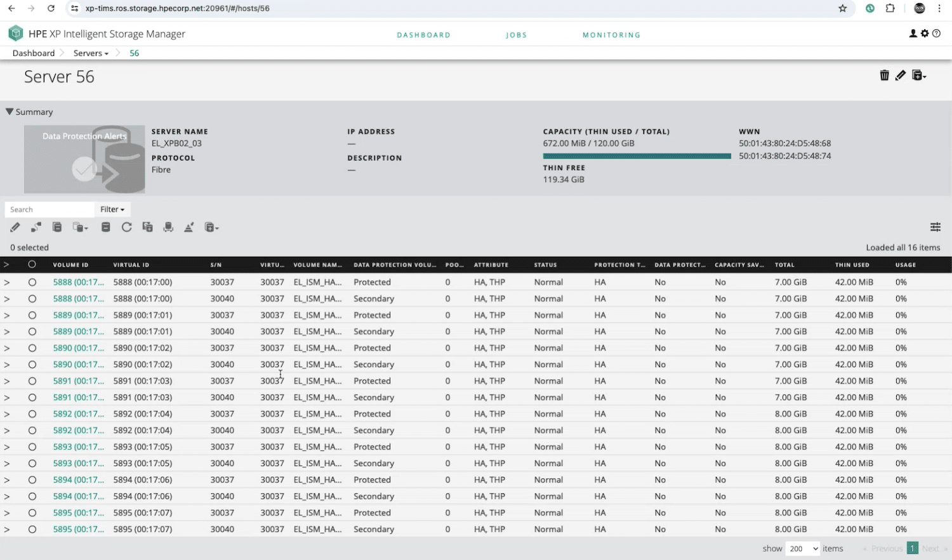Click the page-and-database icon after the refresh icon
The width and height of the screenshot is (952, 560).
click(148, 227)
